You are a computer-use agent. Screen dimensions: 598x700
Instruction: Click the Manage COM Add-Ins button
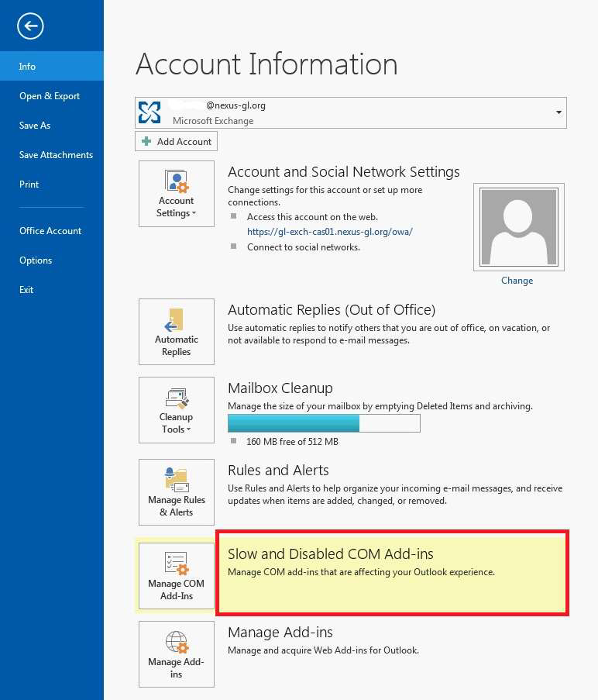177,576
